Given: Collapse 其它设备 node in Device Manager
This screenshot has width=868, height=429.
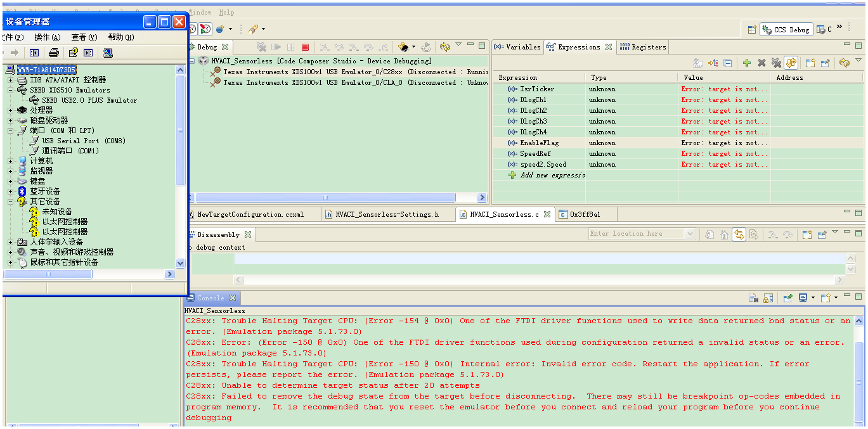Looking at the screenshot, I should [10, 202].
